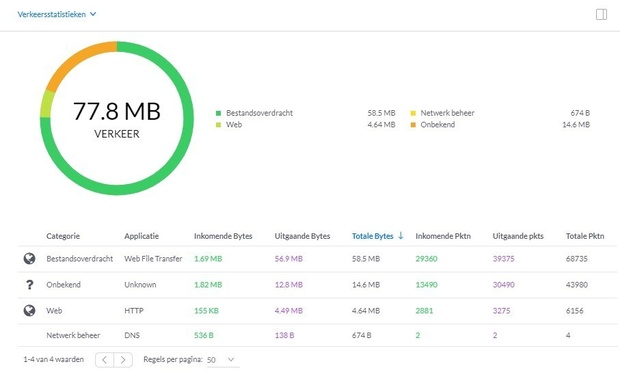Toggle the side panel layout icon

601,15
